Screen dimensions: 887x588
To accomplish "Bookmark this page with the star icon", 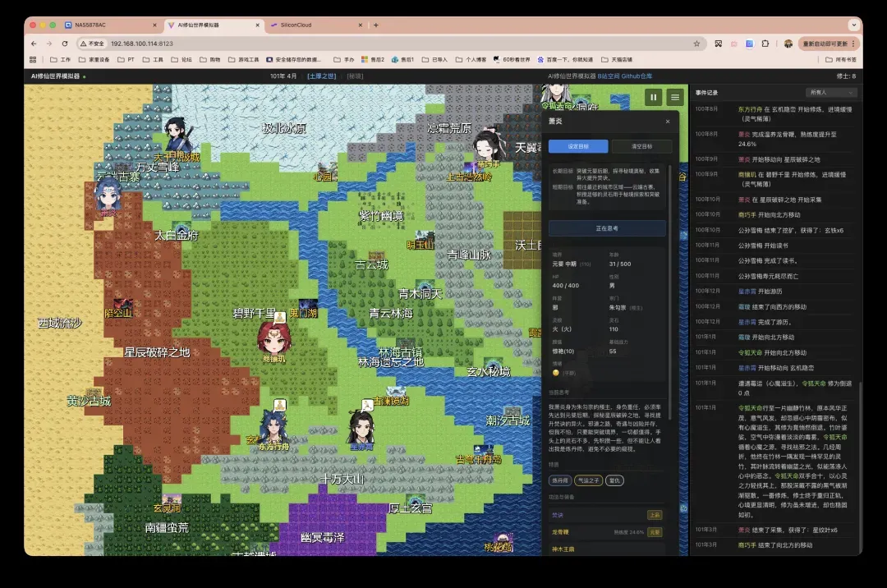I will tap(696, 44).
